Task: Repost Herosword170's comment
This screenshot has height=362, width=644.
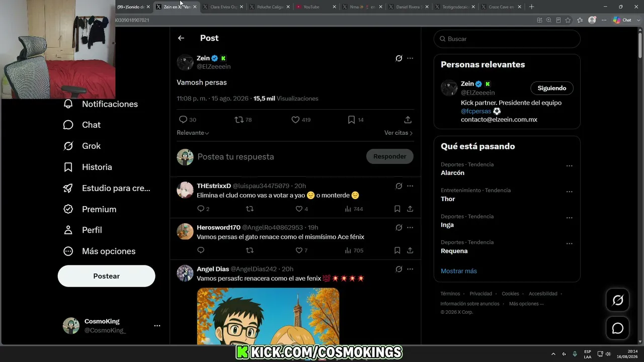Action: click(x=250, y=250)
